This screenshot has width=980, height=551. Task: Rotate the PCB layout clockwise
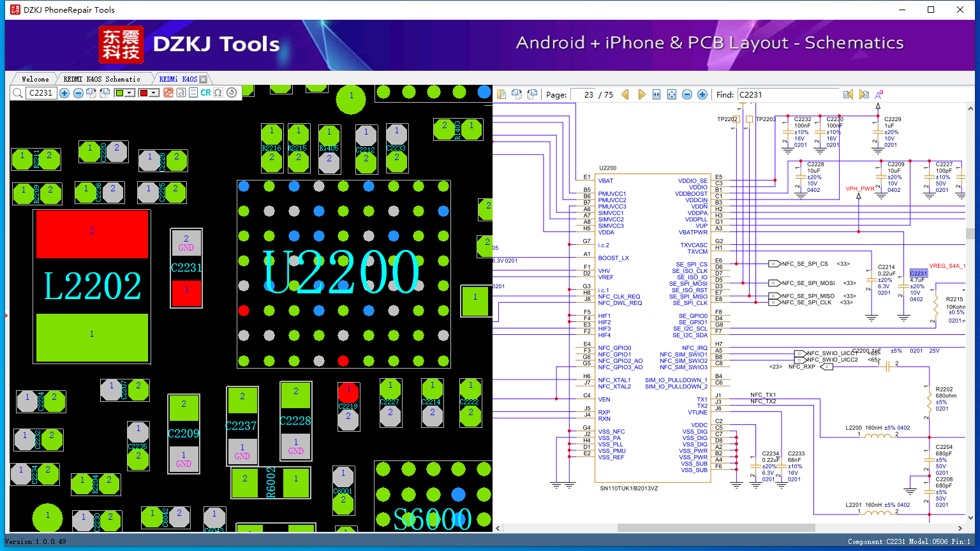click(91, 93)
